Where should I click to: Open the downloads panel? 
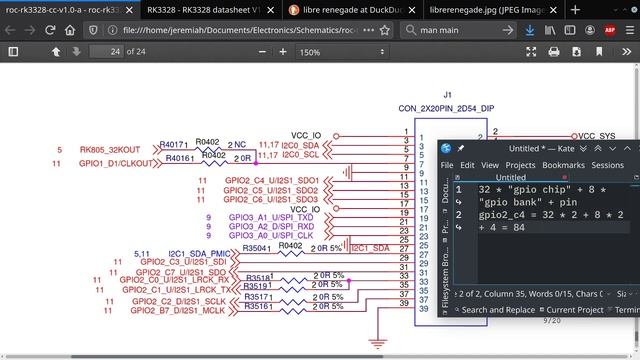pyautogui.click(x=530, y=30)
